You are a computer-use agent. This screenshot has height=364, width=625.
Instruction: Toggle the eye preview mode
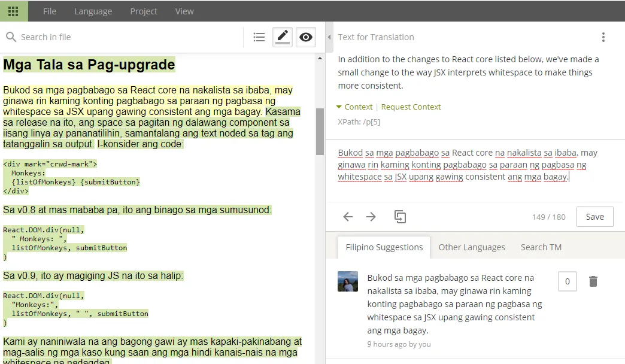click(x=306, y=37)
